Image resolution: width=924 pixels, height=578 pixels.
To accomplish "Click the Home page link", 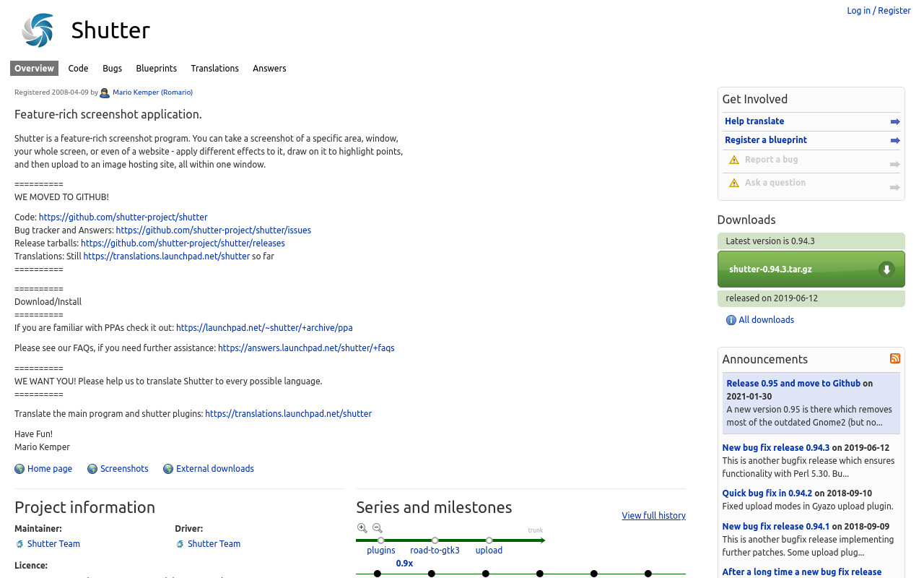I will tap(50, 469).
